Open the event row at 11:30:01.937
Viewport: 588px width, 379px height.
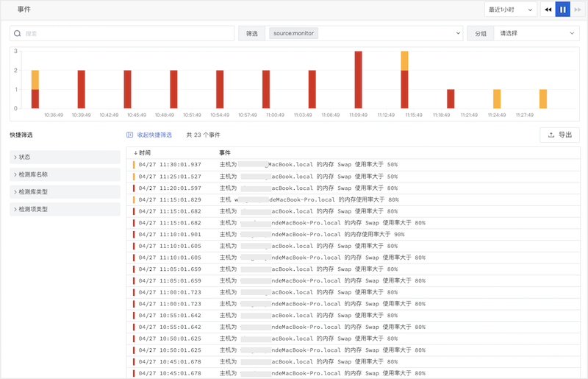[353, 165]
